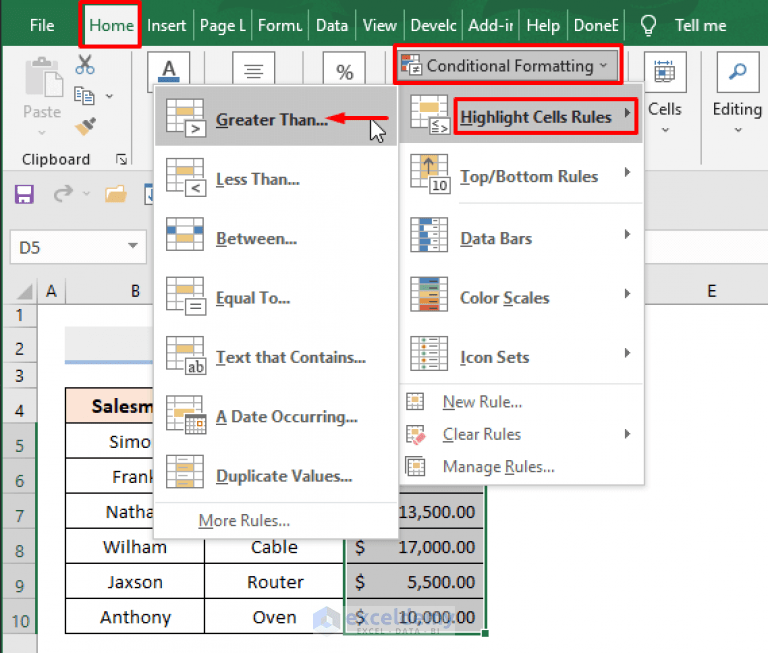Viewport: 768px width, 653px height.
Task: Expand the Cells group chevron
Action: pos(665,130)
